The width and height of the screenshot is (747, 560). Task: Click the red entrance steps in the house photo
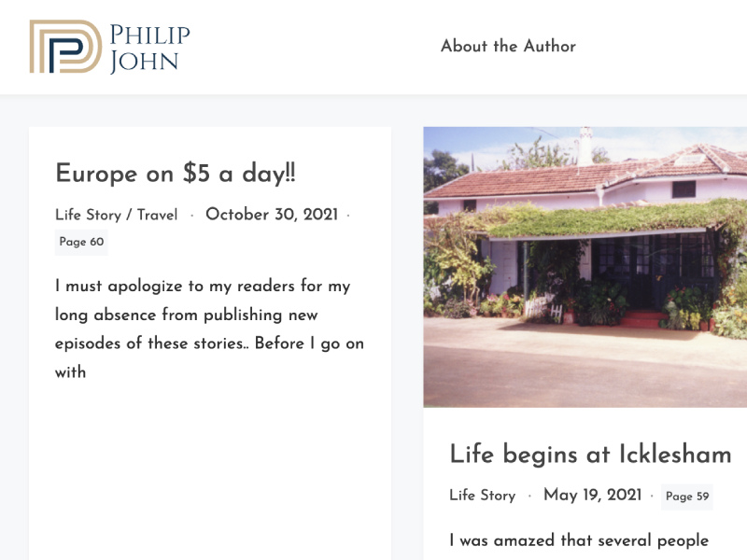point(641,319)
